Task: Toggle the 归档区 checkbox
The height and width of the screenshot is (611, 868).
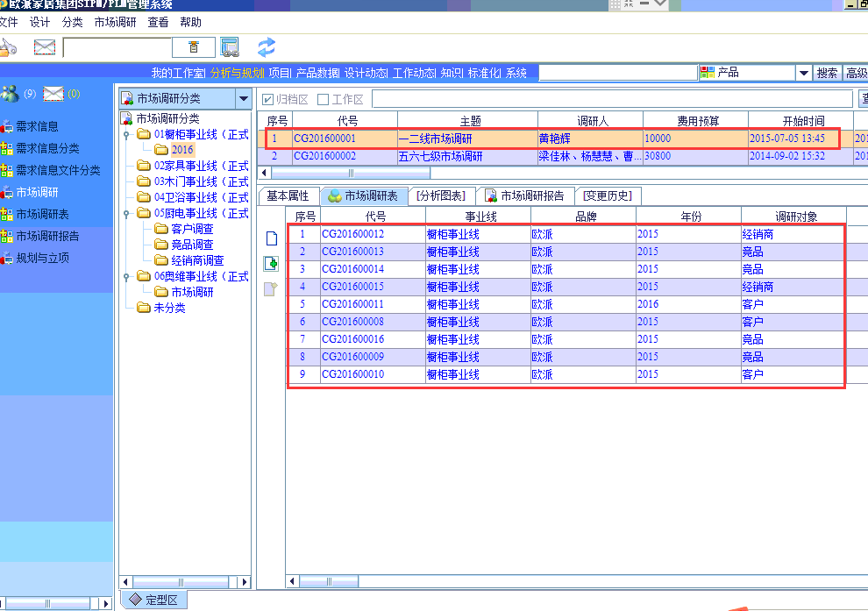Action: pos(268,99)
